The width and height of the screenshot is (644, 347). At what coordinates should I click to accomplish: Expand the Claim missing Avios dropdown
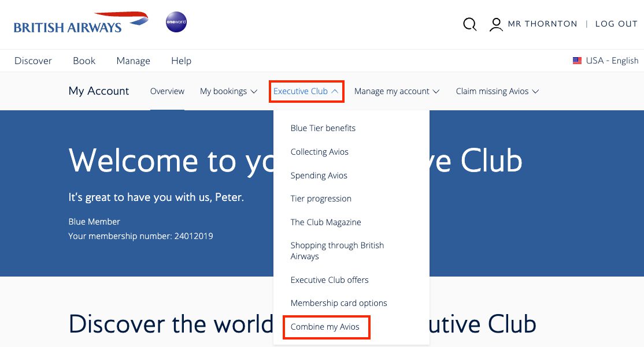tap(497, 91)
